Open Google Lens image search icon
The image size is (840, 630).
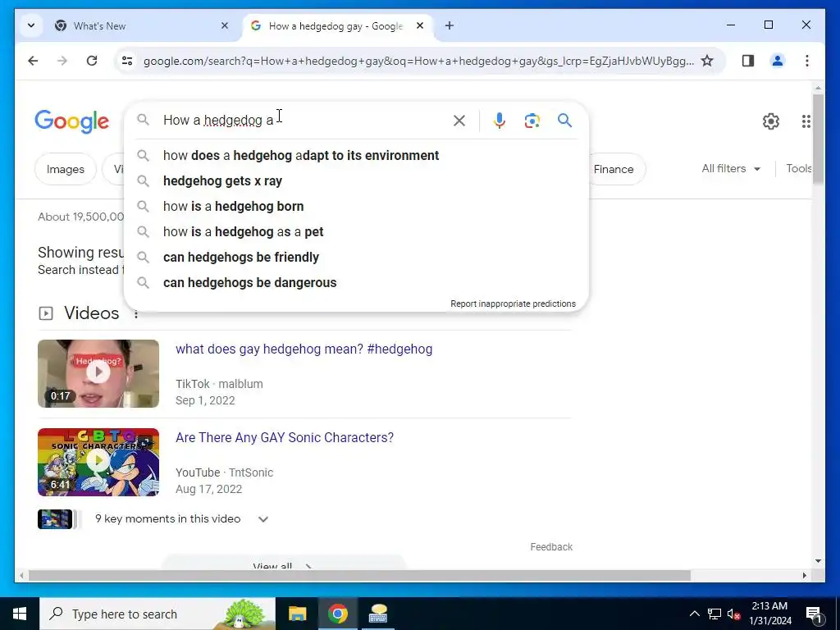point(532,121)
